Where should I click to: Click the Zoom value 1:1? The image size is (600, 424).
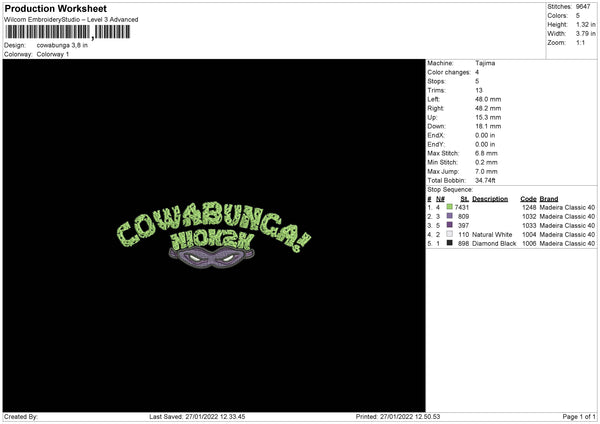(x=580, y=42)
